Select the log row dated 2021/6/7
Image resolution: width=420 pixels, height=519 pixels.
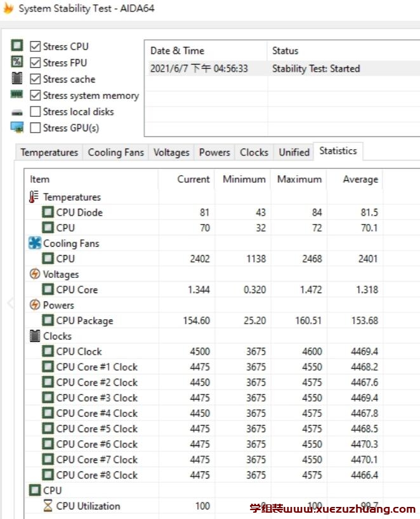click(x=284, y=69)
